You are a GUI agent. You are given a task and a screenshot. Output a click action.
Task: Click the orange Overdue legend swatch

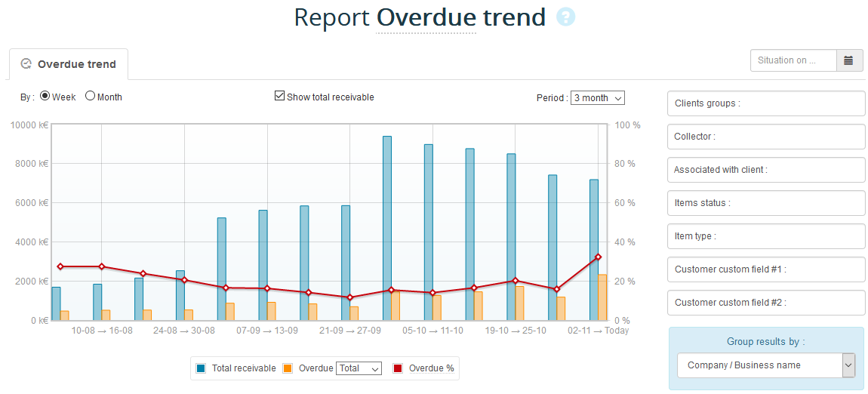(288, 368)
